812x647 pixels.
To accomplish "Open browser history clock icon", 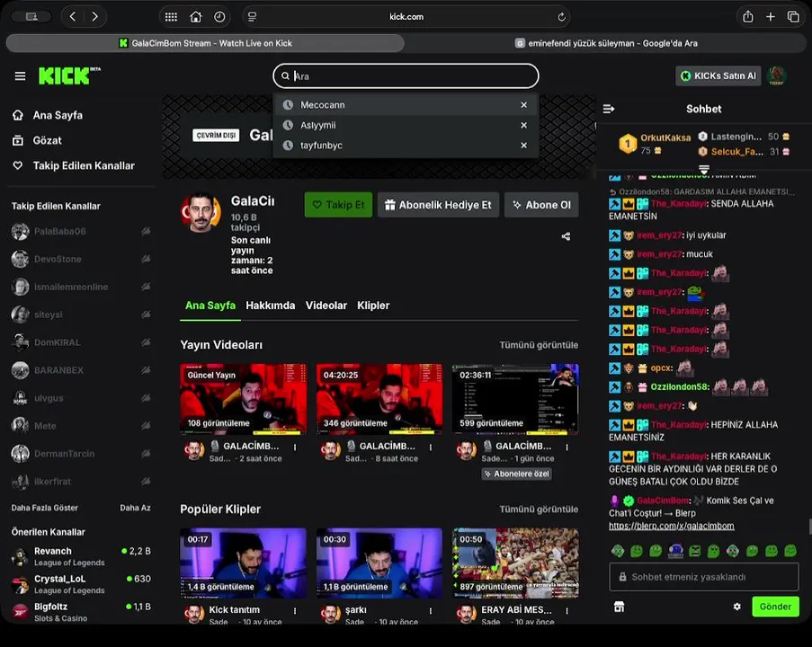I will point(219,16).
